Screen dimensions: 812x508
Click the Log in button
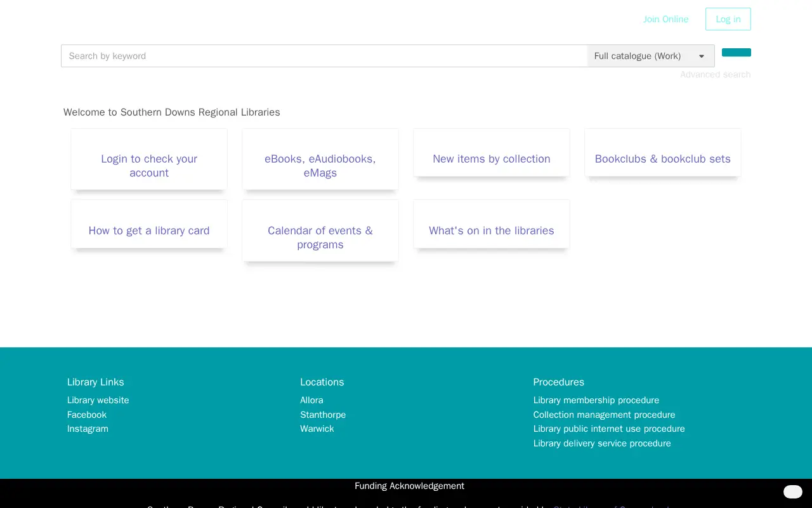[x=728, y=19]
